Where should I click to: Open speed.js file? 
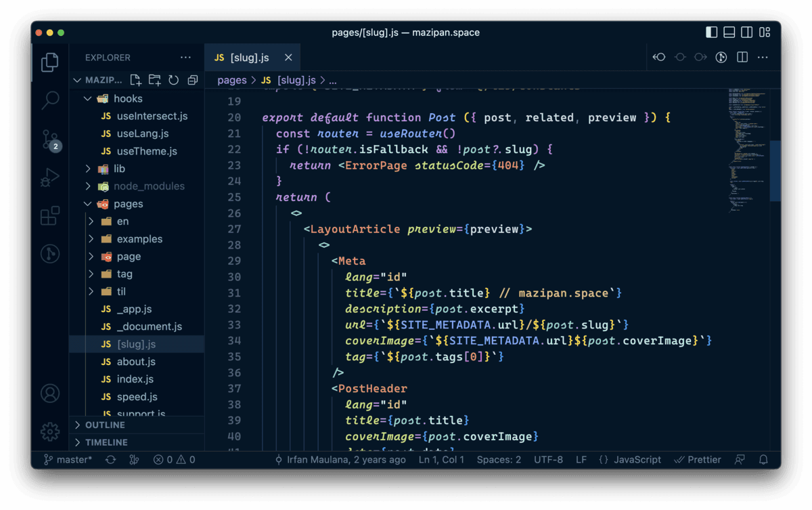coord(137,397)
